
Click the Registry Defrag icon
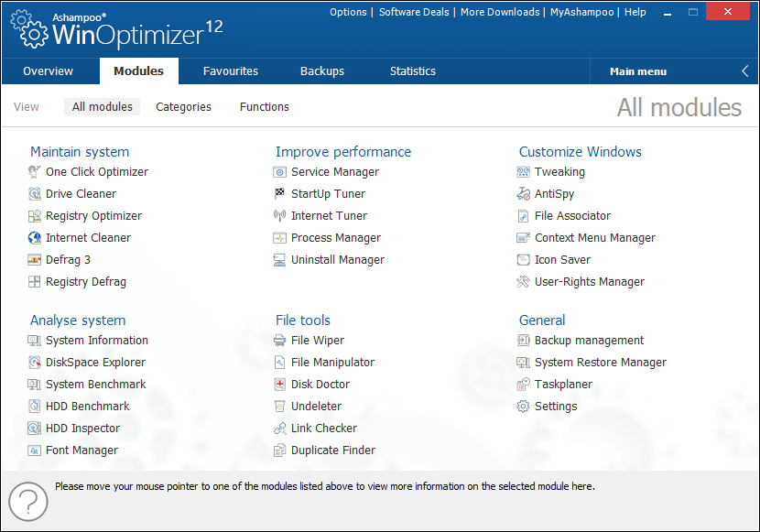35,282
